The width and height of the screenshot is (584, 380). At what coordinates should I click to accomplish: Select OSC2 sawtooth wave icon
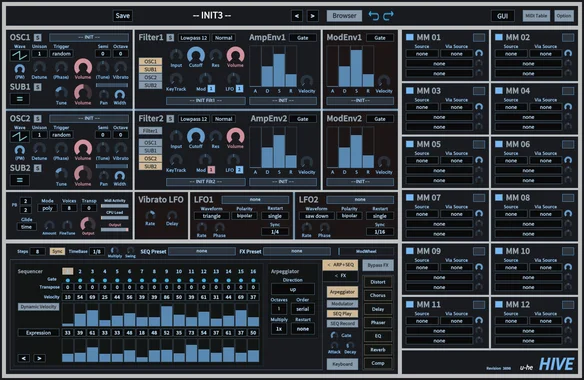coord(20,137)
